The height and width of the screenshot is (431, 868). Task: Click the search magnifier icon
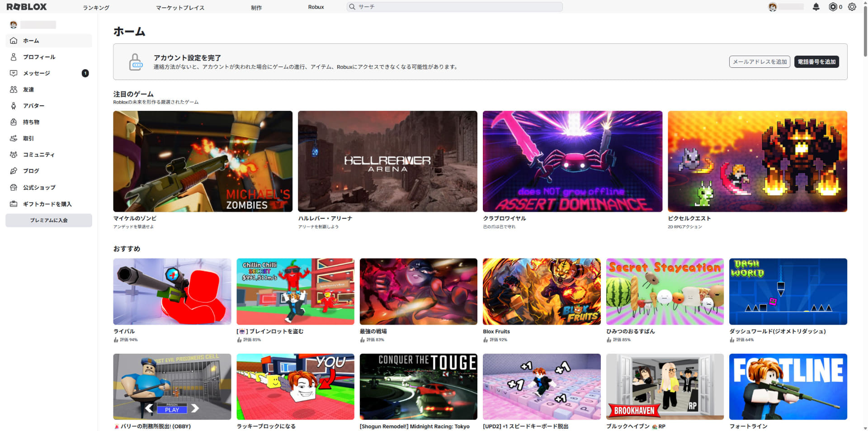352,7
